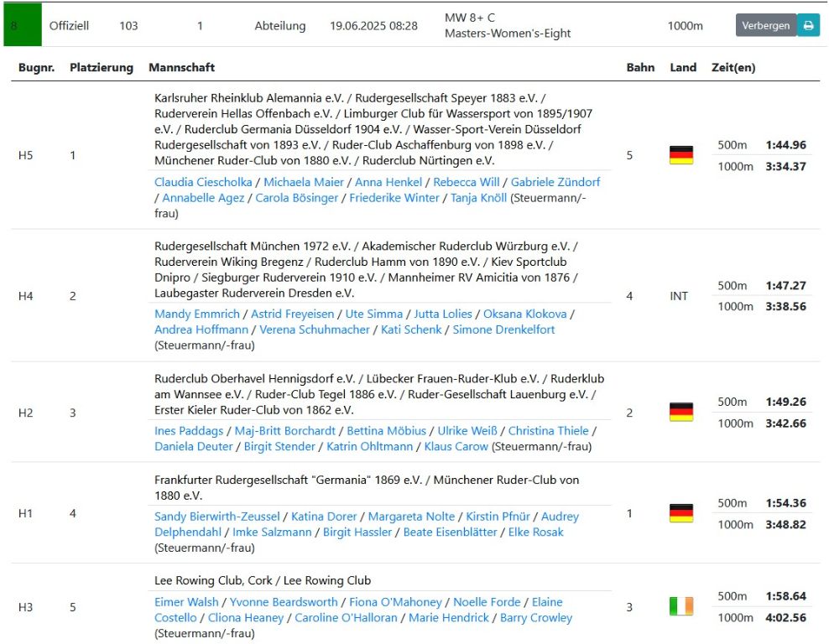The height and width of the screenshot is (644, 829).
Task: Select Klaus Carow cox link
Action: click(x=456, y=446)
